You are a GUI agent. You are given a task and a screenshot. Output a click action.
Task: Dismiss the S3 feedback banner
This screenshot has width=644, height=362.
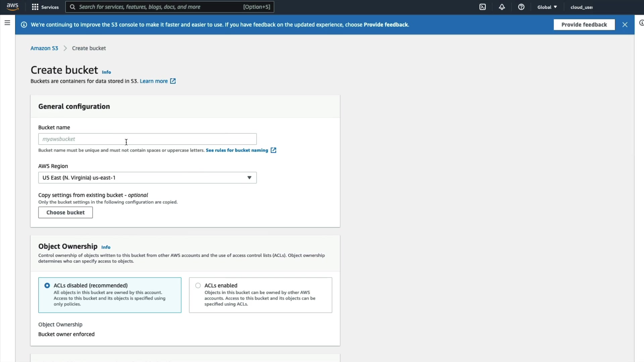tap(625, 24)
